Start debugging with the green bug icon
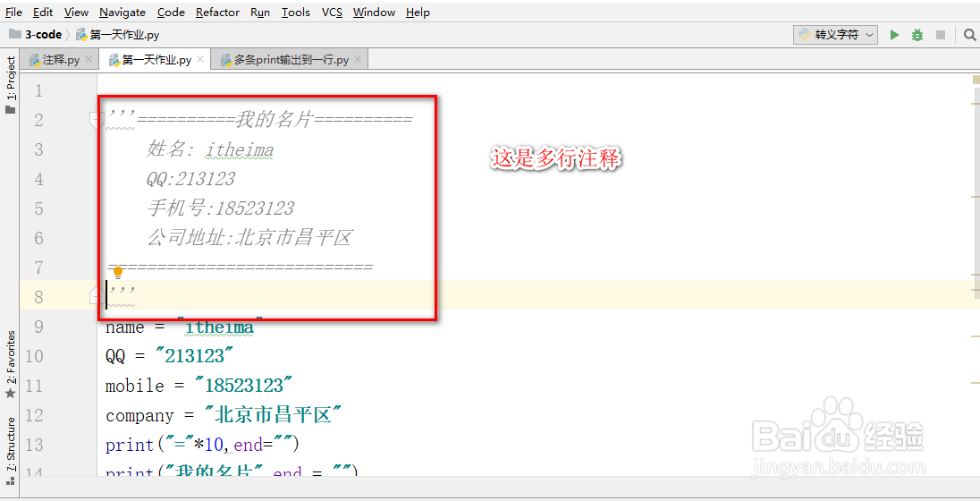The height and width of the screenshot is (501, 980). coord(917,35)
